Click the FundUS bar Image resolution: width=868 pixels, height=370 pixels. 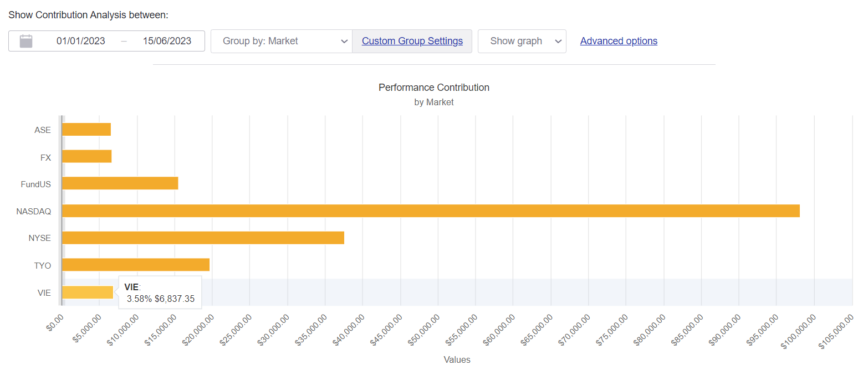(119, 183)
